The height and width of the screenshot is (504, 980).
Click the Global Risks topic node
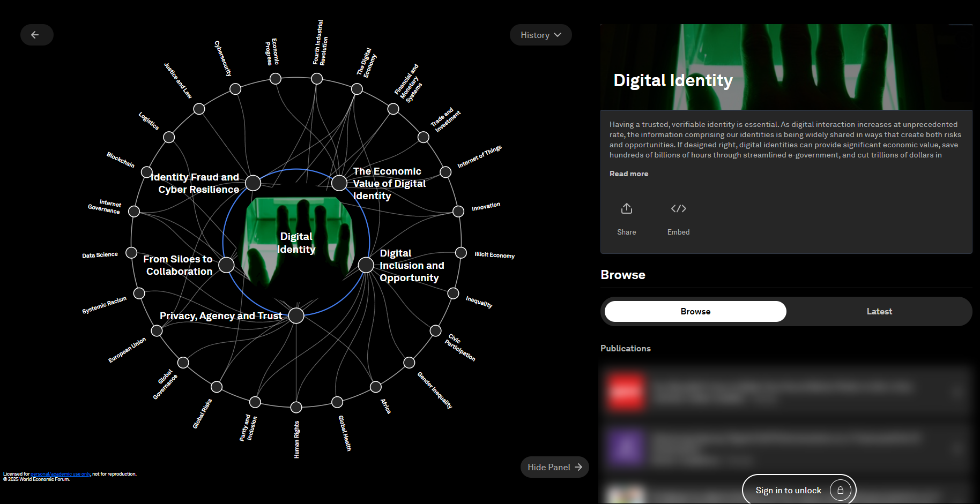[217, 387]
